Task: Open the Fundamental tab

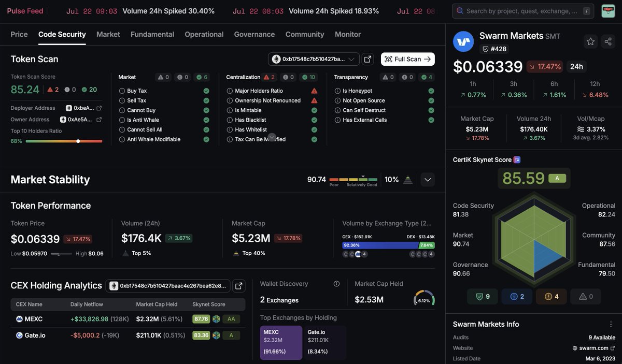Action: pyautogui.click(x=152, y=34)
